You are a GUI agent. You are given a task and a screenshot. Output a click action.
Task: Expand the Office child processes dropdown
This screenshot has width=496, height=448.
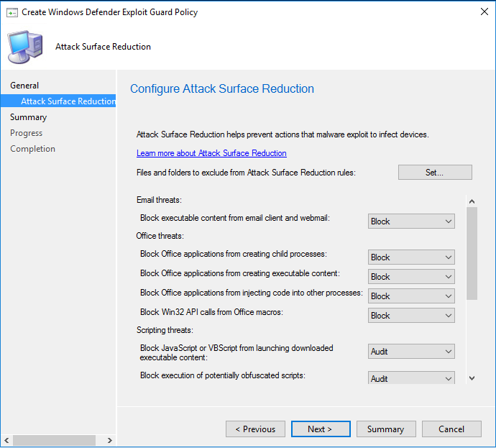pos(411,257)
